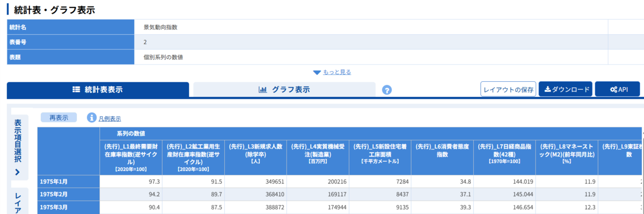
Task: Click the 1975年3月 row header
Action: tap(68, 207)
